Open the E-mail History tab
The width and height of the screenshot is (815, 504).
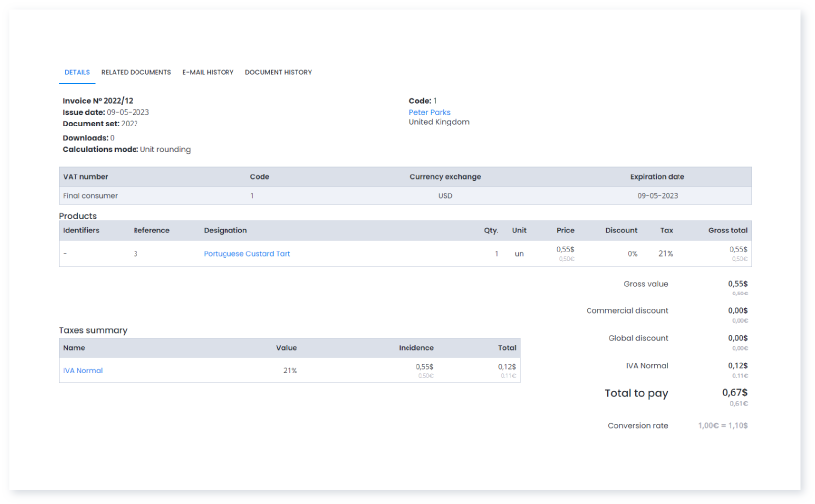(208, 72)
